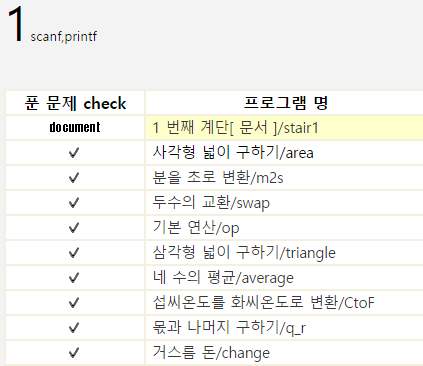Click the check mark for area row
The width and height of the screenshot is (423, 366).
point(74,153)
